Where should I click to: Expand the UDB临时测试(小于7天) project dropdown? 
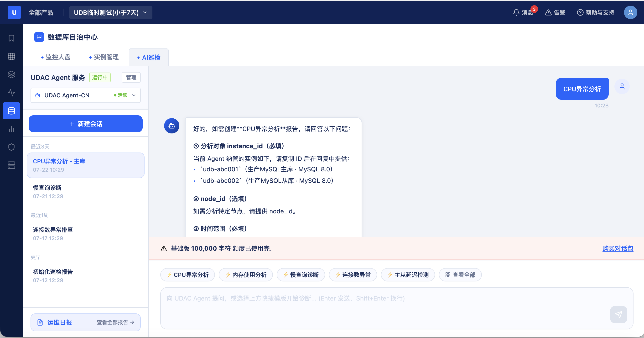coord(110,12)
